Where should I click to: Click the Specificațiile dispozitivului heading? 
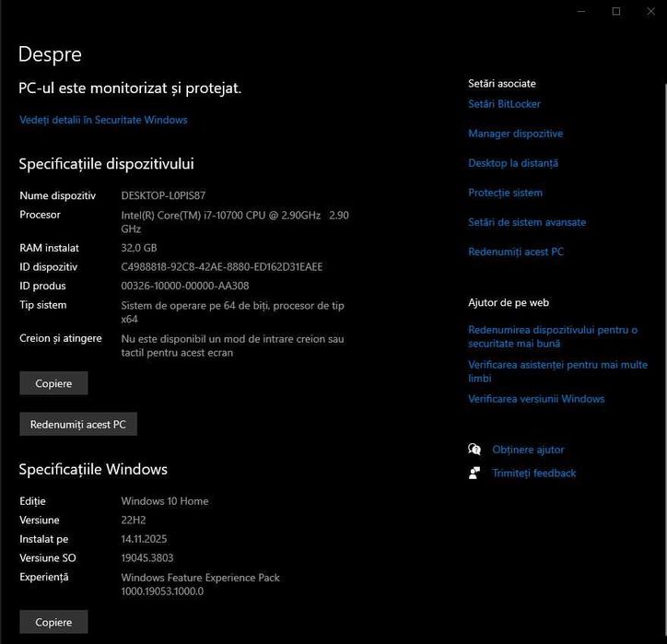[x=106, y=164]
